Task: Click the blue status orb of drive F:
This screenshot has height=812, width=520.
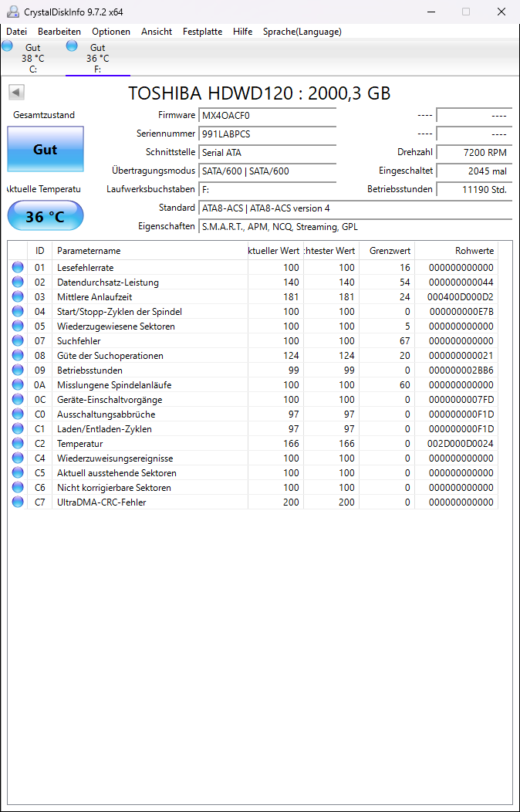Action: (x=72, y=46)
